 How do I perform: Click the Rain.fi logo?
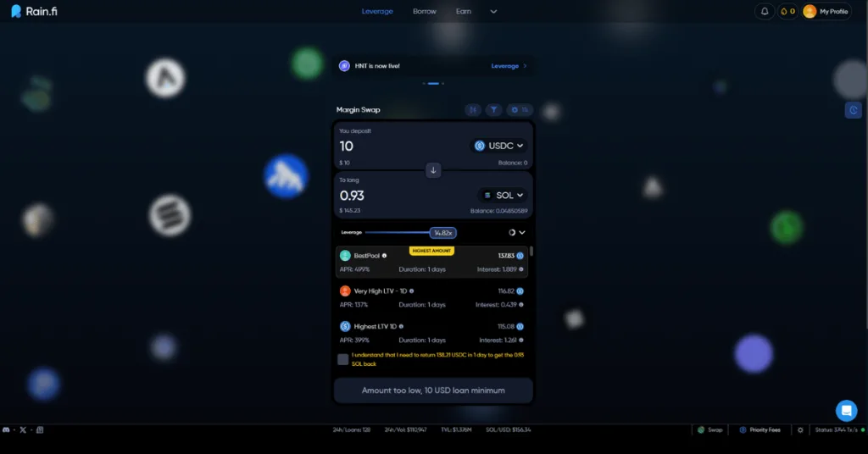click(34, 11)
